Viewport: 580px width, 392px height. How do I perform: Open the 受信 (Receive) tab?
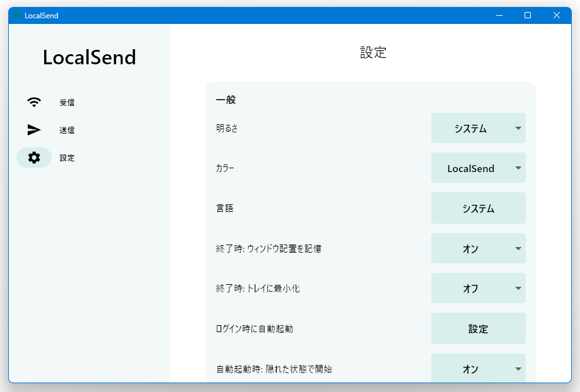tap(67, 103)
